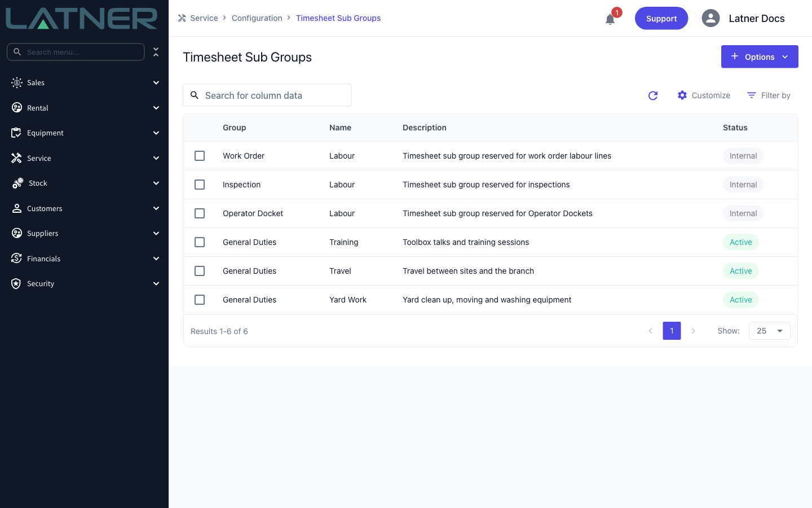This screenshot has width=812, height=508.
Task: Open the Options dropdown chevron
Action: [x=785, y=57]
